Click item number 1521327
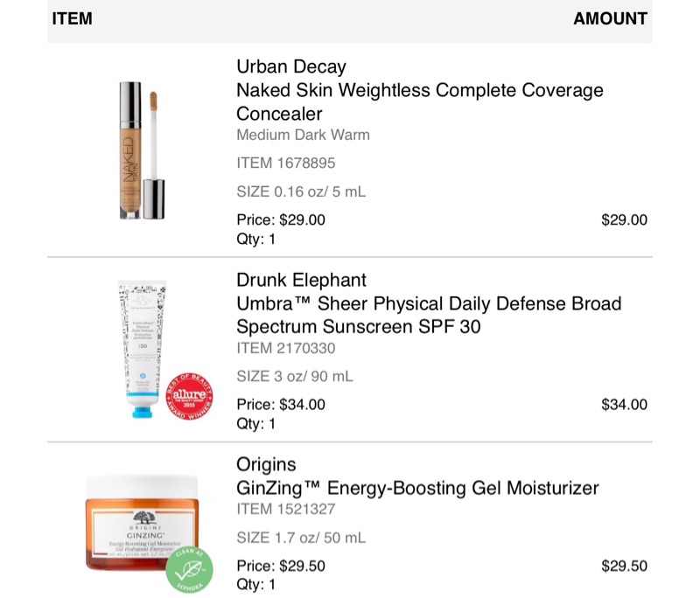The width and height of the screenshot is (700, 598). click(x=285, y=509)
